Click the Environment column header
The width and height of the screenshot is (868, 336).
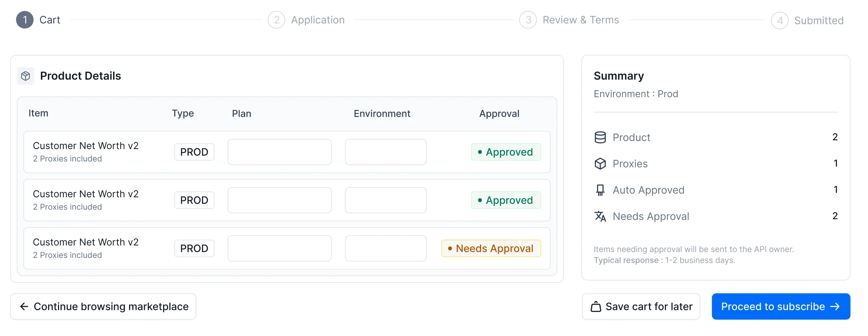(x=382, y=114)
